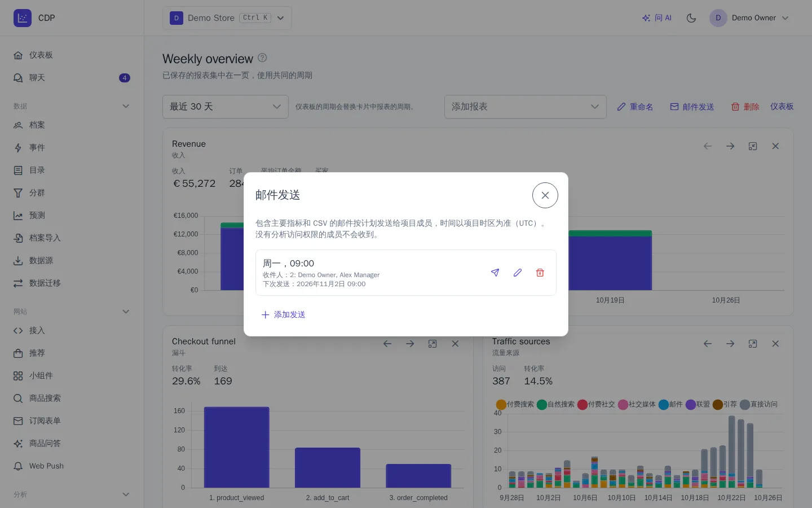Click the CDP logo icon
Image resolution: width=812 pixels, height=508 pixels.
(23, 18)
